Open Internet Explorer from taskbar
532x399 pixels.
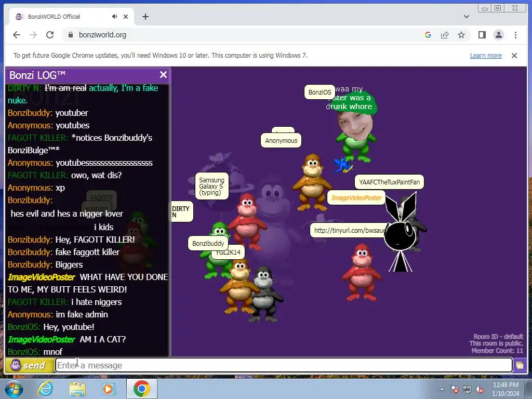tap(46, 389)
